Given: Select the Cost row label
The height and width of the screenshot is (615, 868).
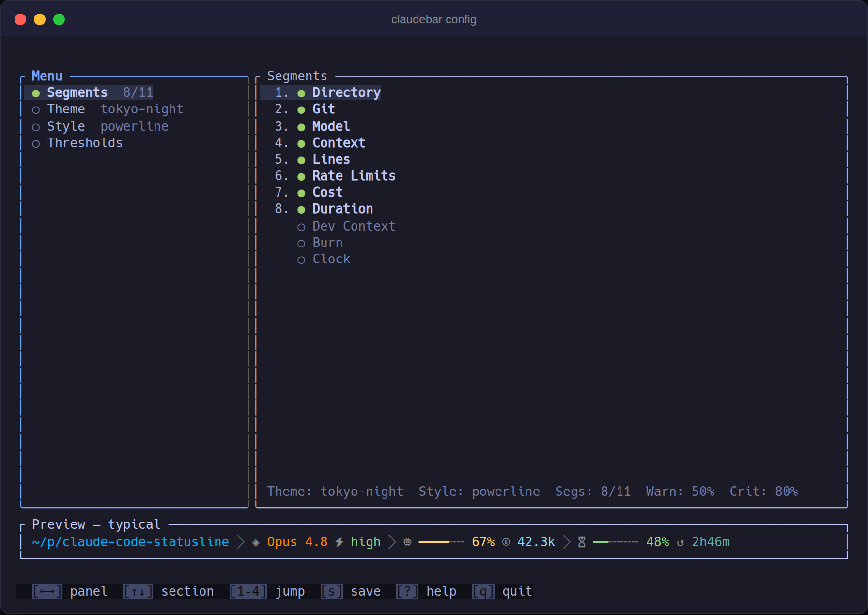Looking at the screenshot, I should click(327, 192).
